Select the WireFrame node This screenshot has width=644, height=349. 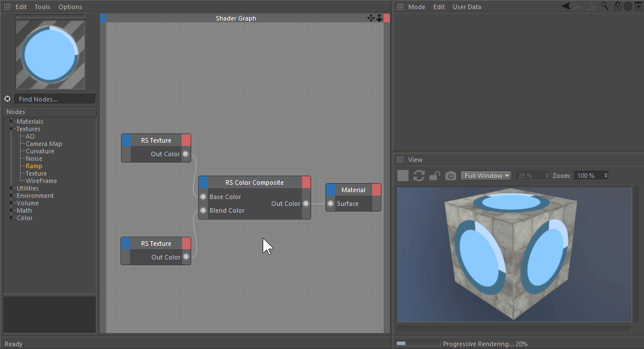(x=41, y=181)
